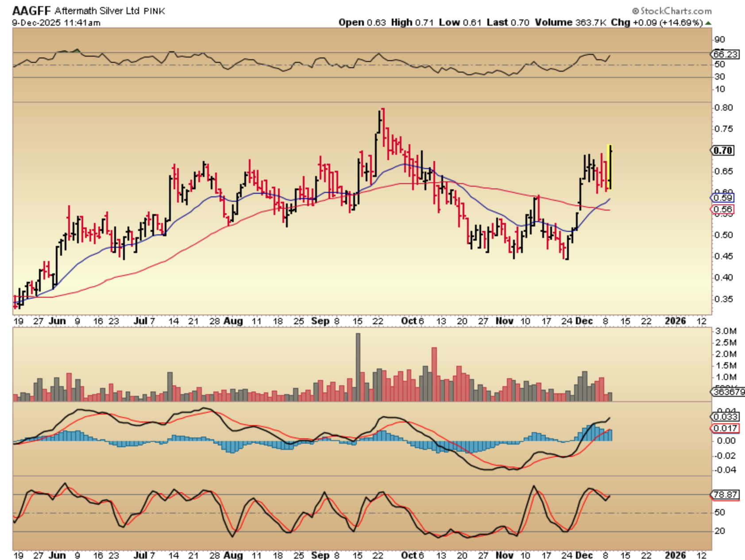Click the blue moving average tag 0.59
The width and height of the screenshot is (745, 560).
[723, 198]
